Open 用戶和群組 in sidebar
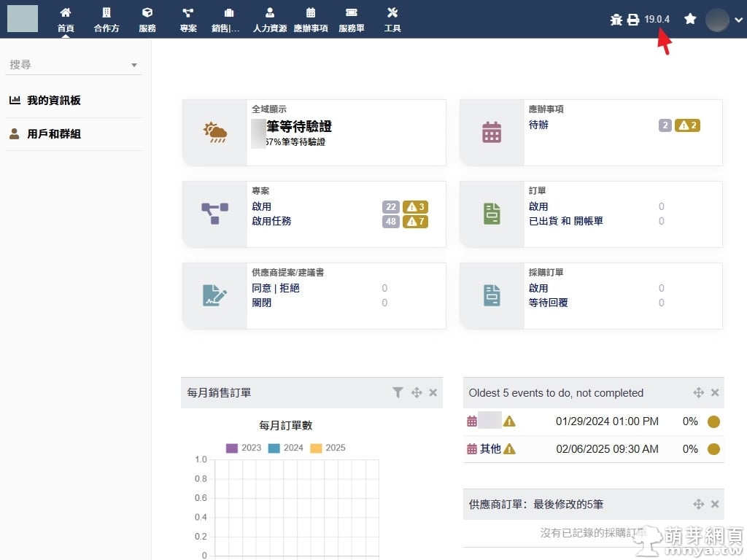 (54, 134)
